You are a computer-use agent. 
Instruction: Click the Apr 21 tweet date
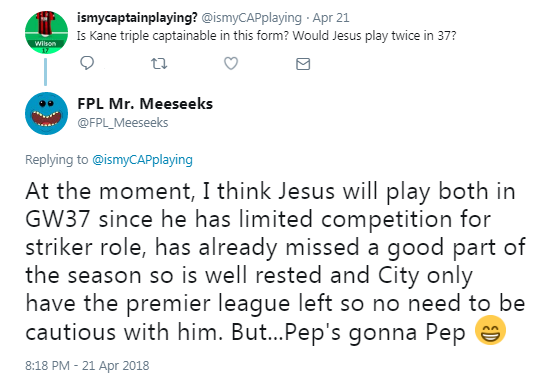[x=331, y=18]
